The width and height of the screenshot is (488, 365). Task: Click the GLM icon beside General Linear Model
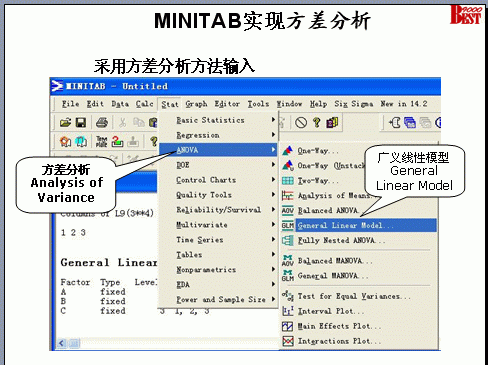287,226
